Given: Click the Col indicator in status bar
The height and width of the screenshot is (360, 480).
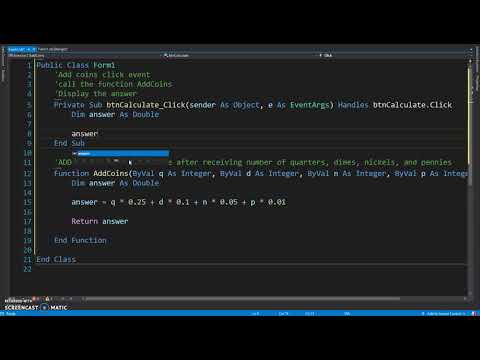Looking at the screenshot, I should coord(283,314).
